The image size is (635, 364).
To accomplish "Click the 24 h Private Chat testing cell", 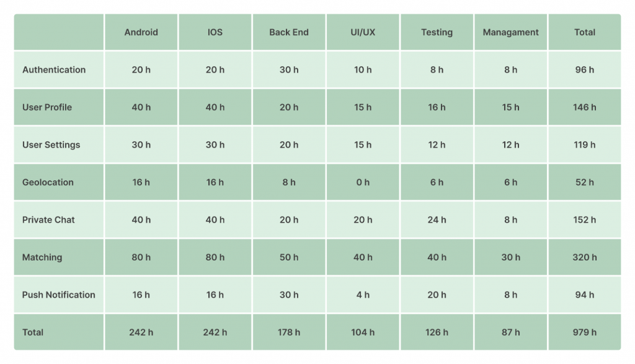I will tap(437, 220).
